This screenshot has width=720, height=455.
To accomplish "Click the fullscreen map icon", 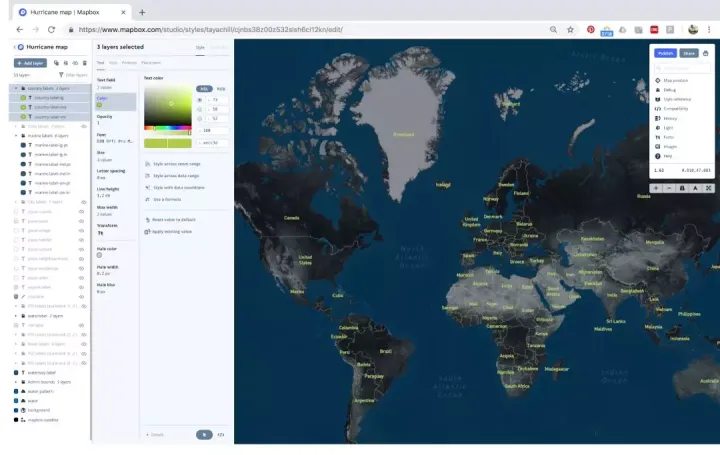I will coord(707,187).
